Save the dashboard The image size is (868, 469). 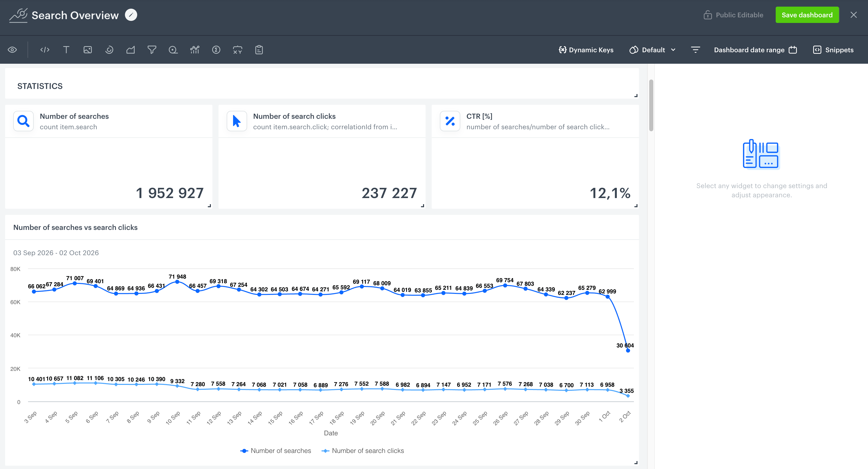click(x=807, y=15)
